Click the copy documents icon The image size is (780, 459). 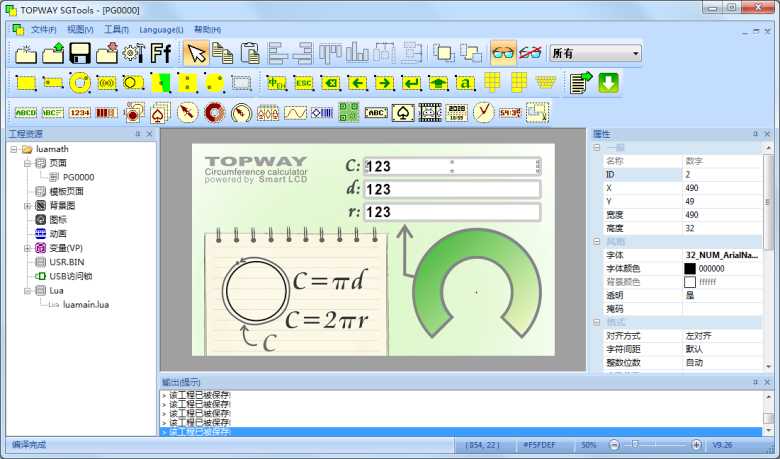coord(222,53)
